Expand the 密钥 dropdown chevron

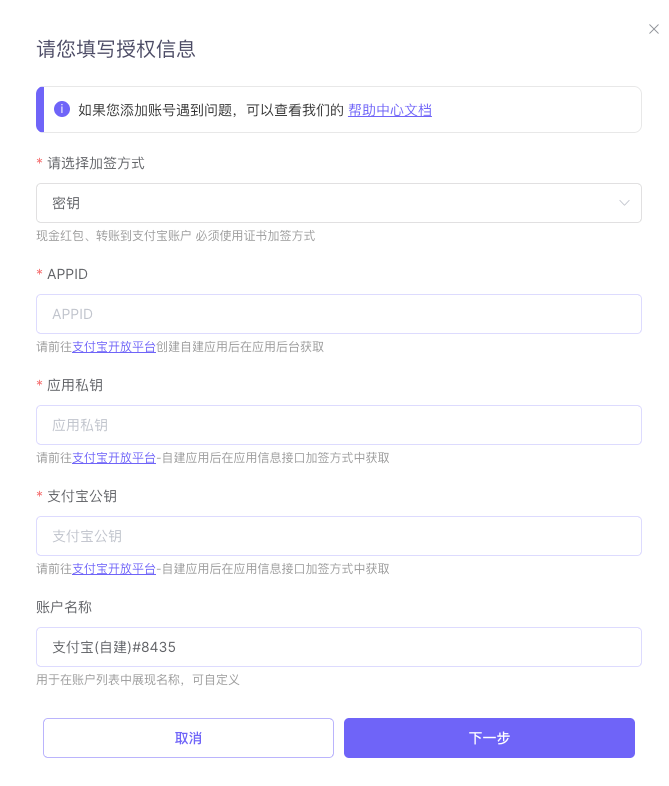tap(624, 203)
